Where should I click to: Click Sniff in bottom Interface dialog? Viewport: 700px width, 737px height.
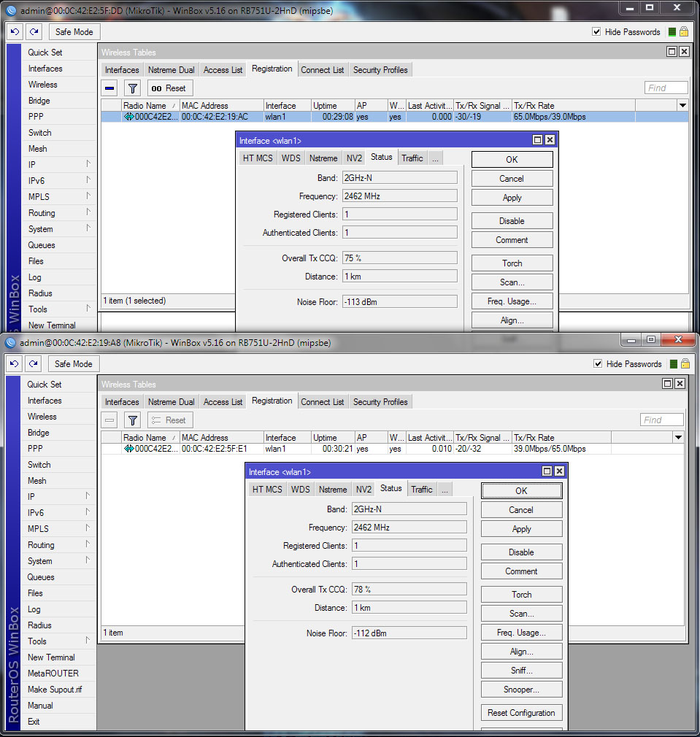[521, 671]
